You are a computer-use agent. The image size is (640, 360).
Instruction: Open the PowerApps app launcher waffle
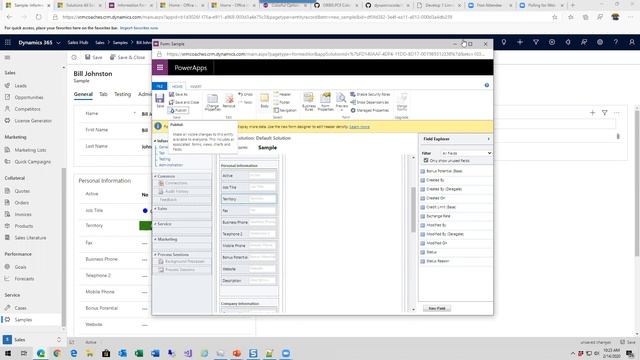coord(160,68)
